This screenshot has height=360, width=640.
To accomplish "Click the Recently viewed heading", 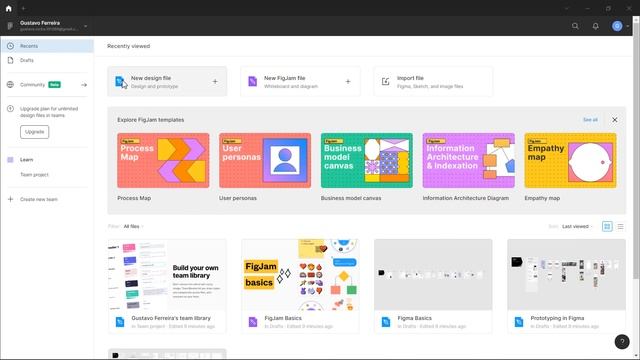I will (129, 46).
